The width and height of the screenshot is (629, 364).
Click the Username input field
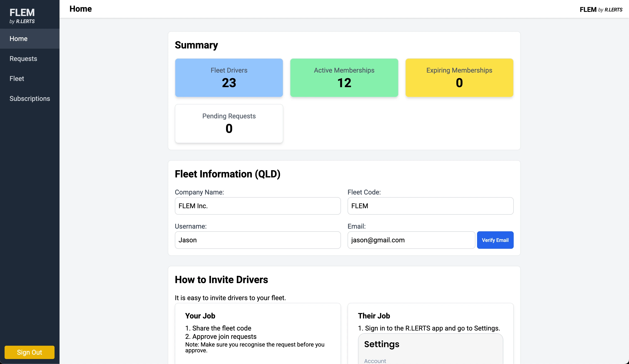point(258,240)
